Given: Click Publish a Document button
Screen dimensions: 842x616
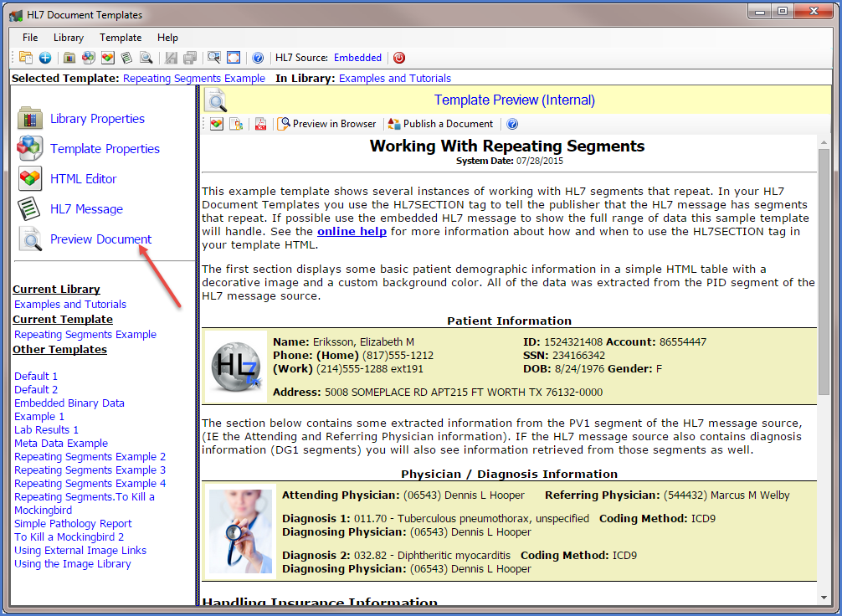Looking at the screenshot, I should (x=440, y=124).
